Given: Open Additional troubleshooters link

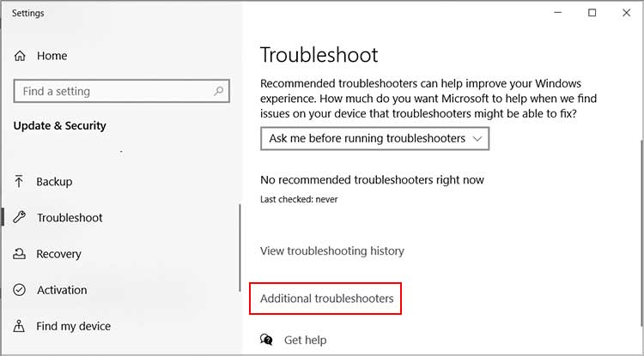Looking at the screenshot, I should [x=327, y=299].
